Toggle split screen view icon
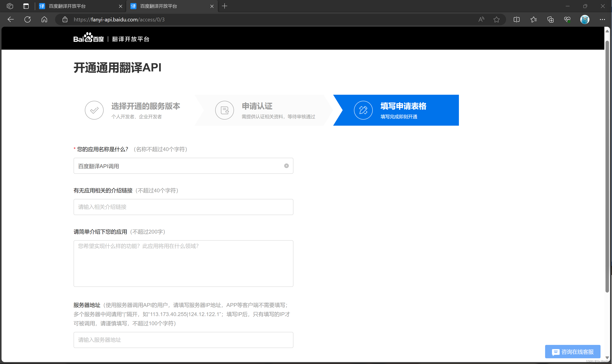612x364 pixels. coord(516,19)
